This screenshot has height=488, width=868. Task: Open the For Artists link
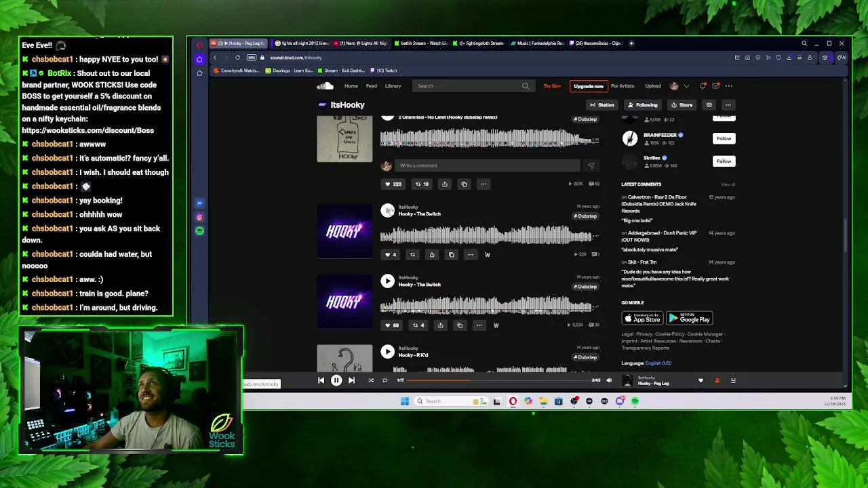click(623, 86)
